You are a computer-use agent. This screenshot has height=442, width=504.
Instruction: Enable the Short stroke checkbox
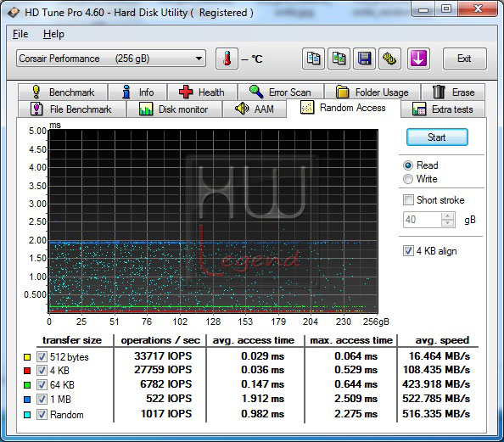408,200
